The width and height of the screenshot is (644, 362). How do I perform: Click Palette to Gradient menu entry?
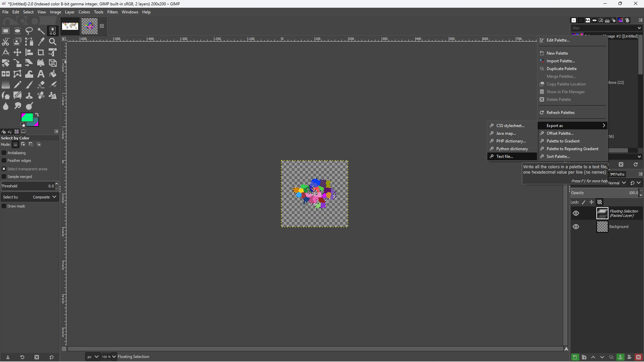click(x=563, y=141)
